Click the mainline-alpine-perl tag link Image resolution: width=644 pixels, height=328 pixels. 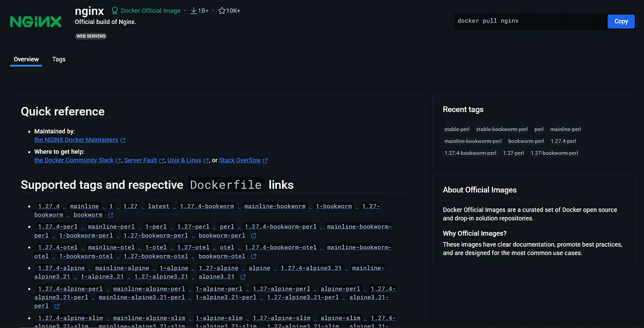pos(149,289)
